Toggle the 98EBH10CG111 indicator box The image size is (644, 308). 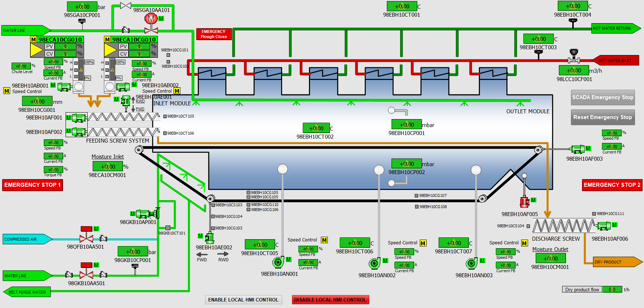coord(594,214)
